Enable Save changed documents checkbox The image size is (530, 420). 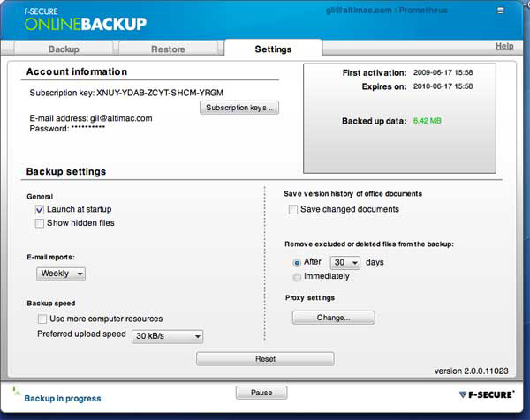(x=293, y=210)
